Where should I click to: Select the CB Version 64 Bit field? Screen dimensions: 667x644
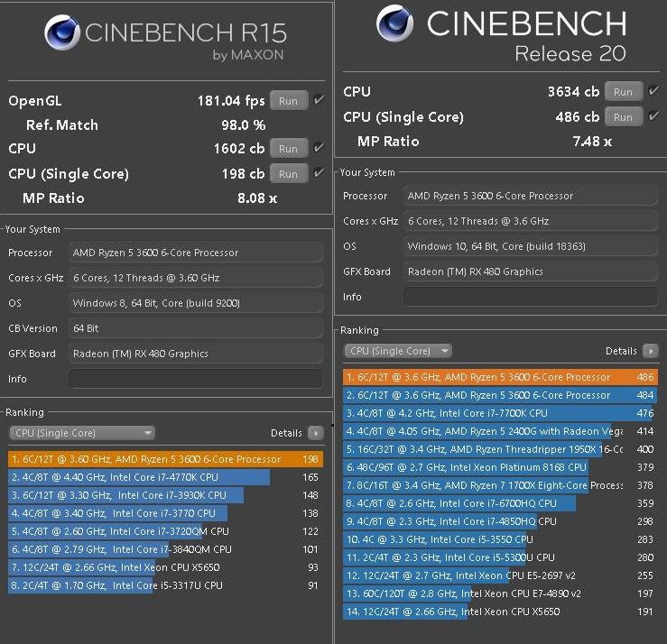(195, 328)
